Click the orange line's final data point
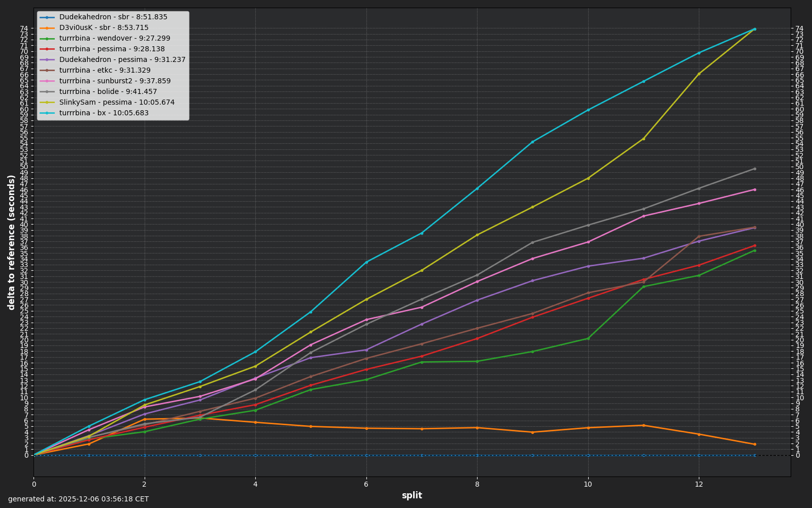This screenshot has height=508, width=812. click(x=755, y=443)
